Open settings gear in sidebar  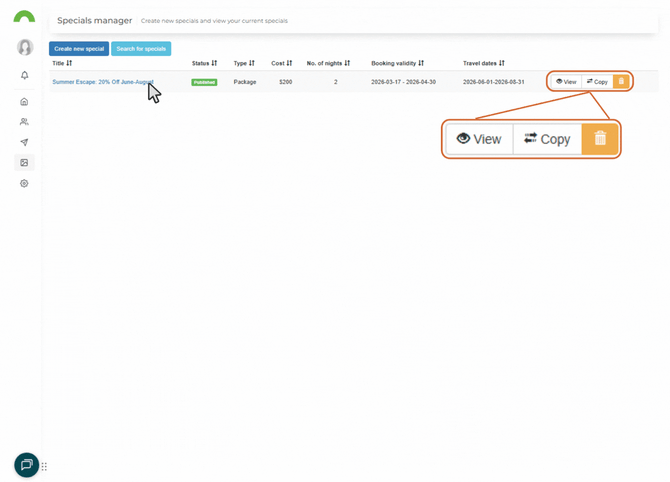point(25,184)
